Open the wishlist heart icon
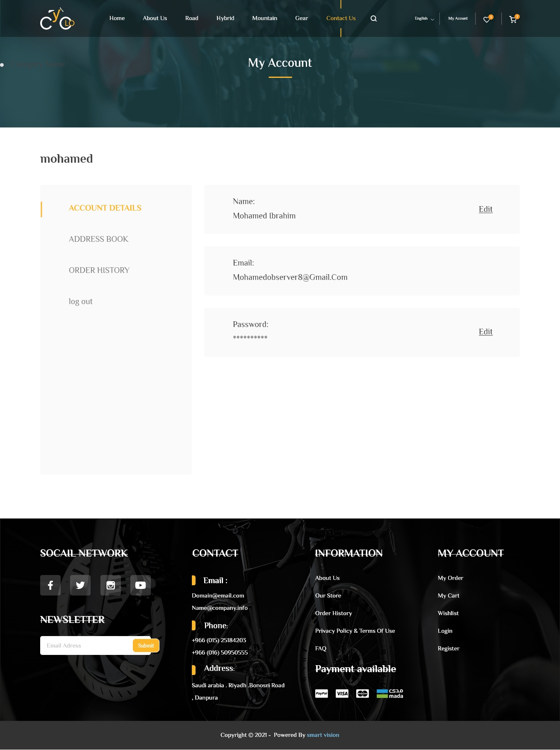 point(487,19)
